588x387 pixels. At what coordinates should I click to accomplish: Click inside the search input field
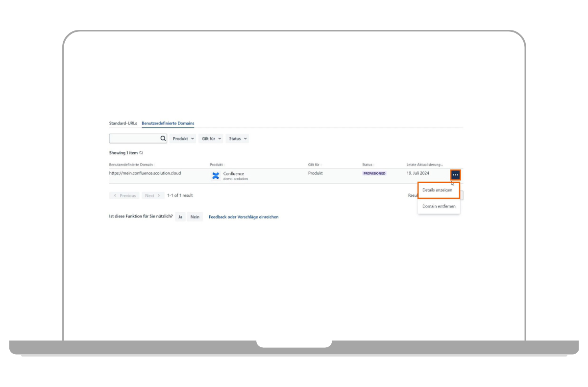[x=135, y=138]
